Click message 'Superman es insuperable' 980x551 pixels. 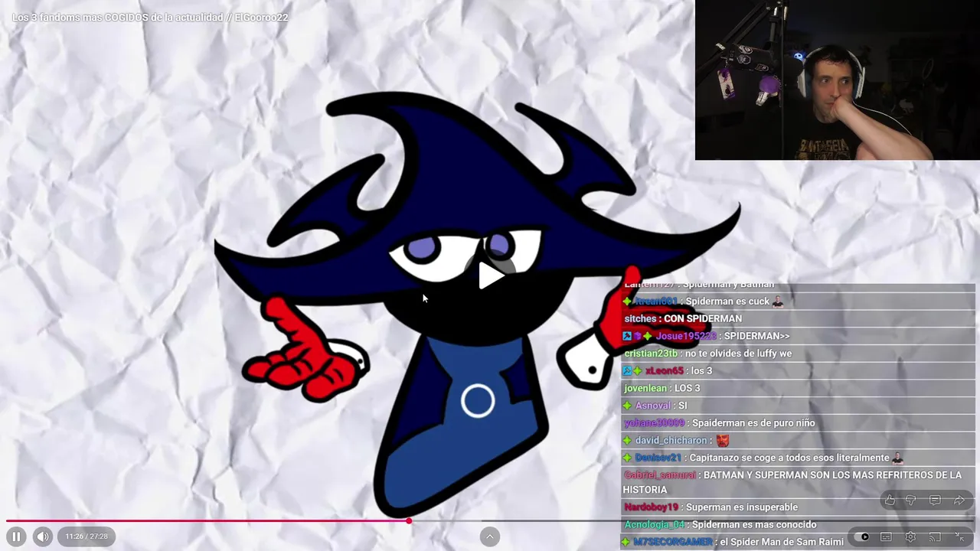pyautogui.click(x=742, y=507)
